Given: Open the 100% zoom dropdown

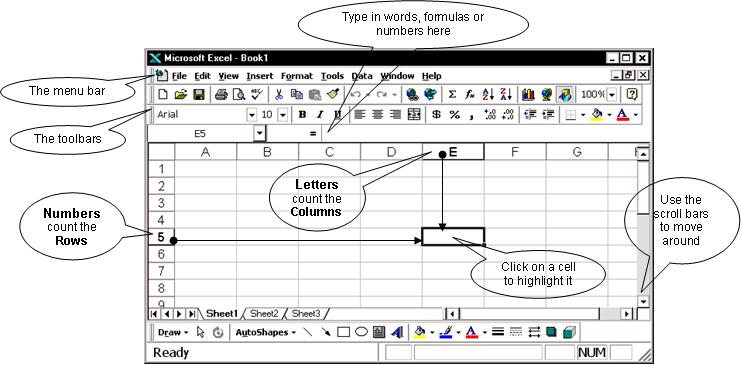Looking at the screenshot, I should [x=612, y=95].
